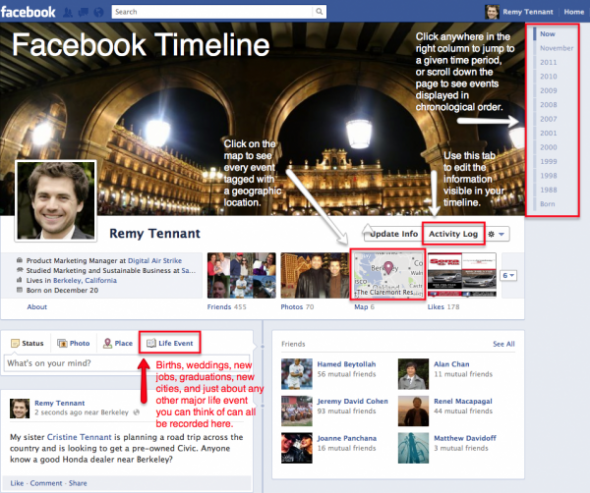Open Alan Chan's profile link
This screenshot has height=493, width=590.
(452, 364)
